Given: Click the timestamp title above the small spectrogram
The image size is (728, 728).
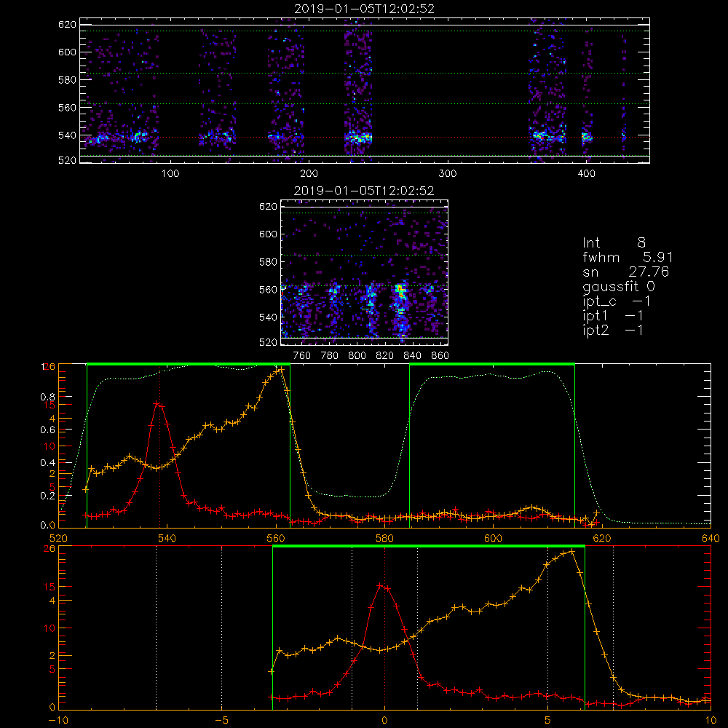Looking at the screenshot, I should (364, 191).
